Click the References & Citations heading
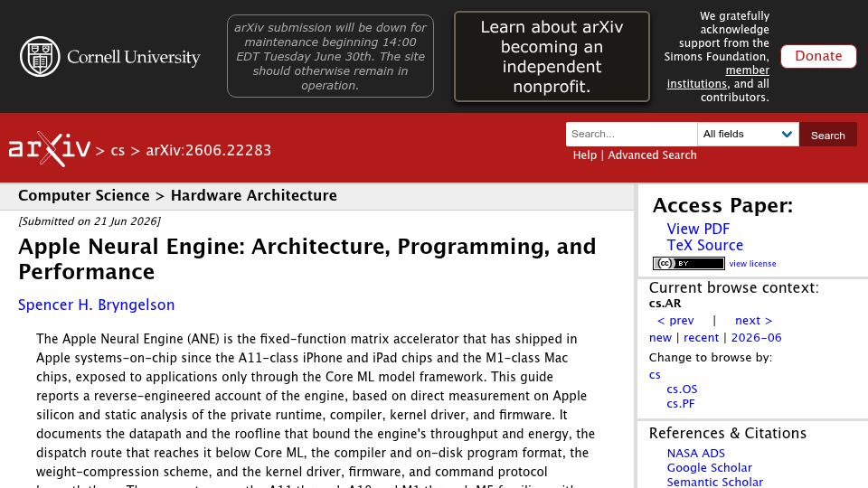Image resolution: width=868 pixels, height=488 pixels. (727, 433)
